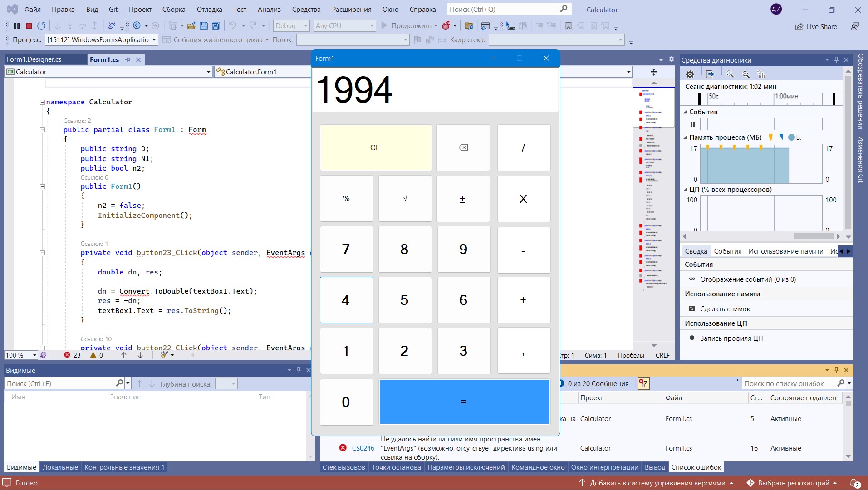Pin the Form1.cs tab
Viewport: 868px width, 490px height.
coord(128,59)
